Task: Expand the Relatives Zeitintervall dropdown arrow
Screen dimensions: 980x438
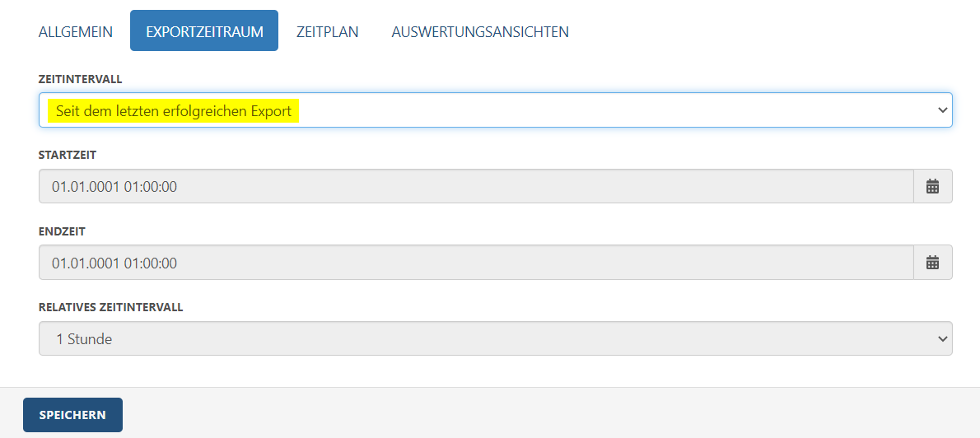Action: pyautogui.click(x=942, y=338)
